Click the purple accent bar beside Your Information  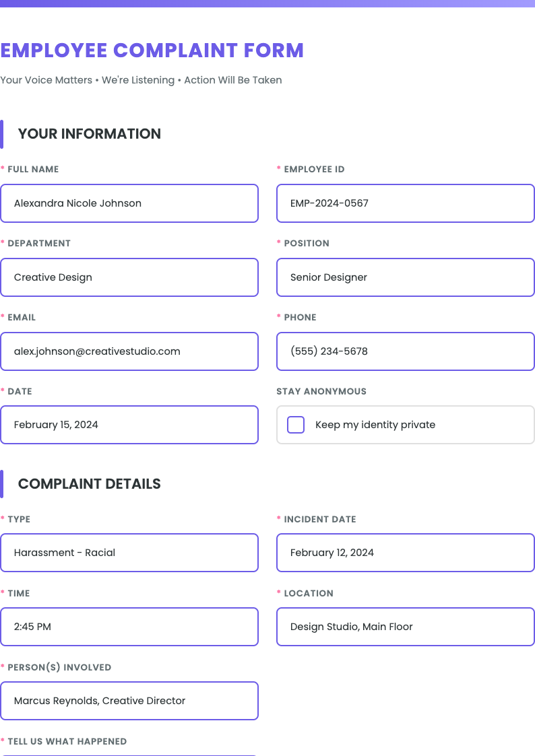pos(3,133)
